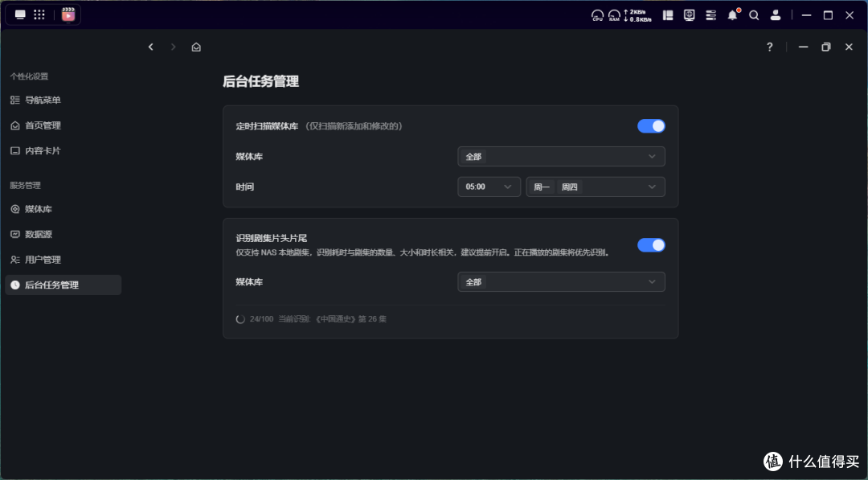Click the search magnifier icon
This screenshot has height=480, width=868.
(x=754, y=15)
